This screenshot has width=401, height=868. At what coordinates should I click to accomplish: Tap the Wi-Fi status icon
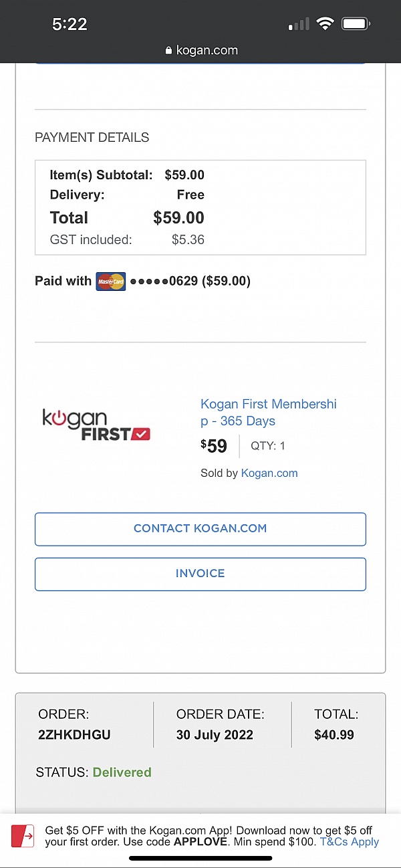click(325, 25)
